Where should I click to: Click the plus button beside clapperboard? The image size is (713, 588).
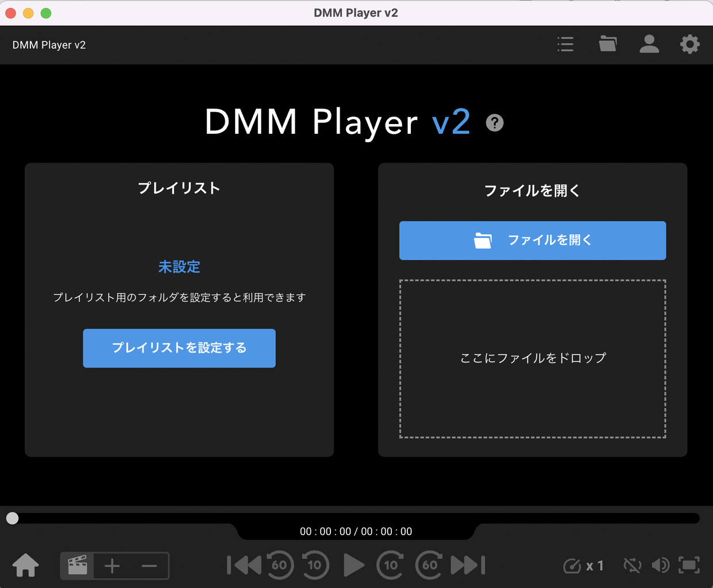(x=112, y=566)
